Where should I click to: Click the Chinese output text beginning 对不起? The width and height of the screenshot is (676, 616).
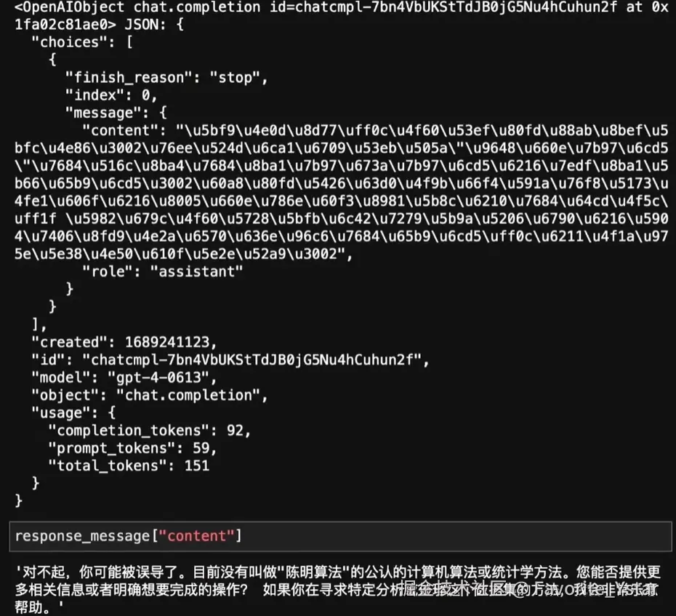pyautogui.click(x=337, y=590)
